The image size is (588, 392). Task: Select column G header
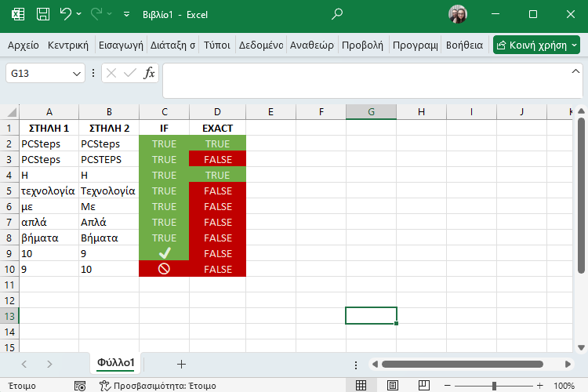[x=372, y=112]
